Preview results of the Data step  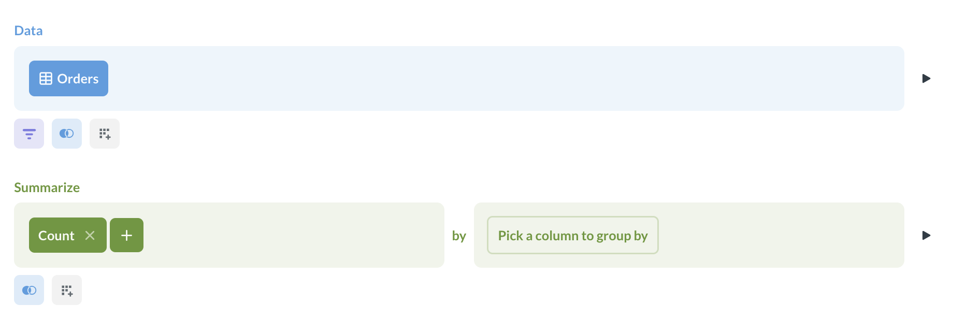pyautogui.click(x=926, y=79)
